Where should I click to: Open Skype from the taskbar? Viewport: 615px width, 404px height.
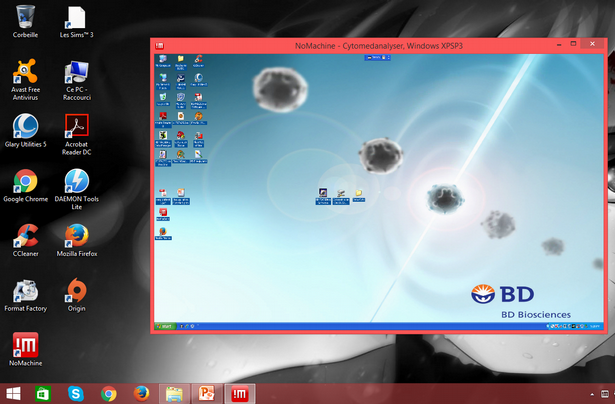coord(76,393)
